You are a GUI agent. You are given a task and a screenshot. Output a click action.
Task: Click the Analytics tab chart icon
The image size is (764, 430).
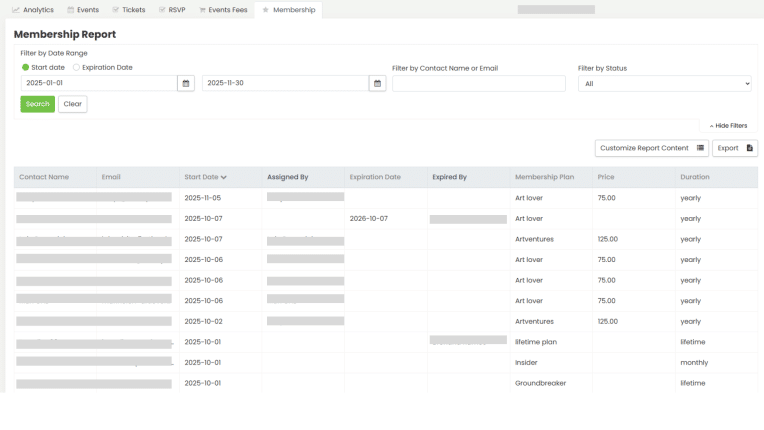point(16,10)
